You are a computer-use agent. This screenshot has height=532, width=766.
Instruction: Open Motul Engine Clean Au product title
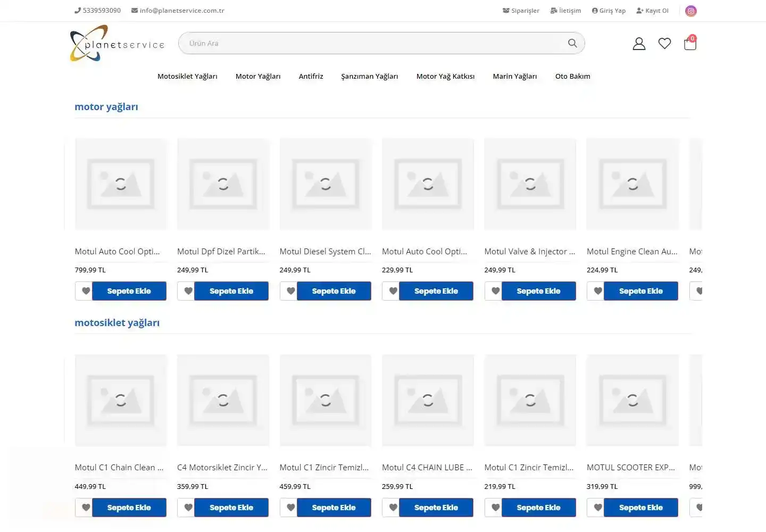pyautogui.click(x=632, y=252)
